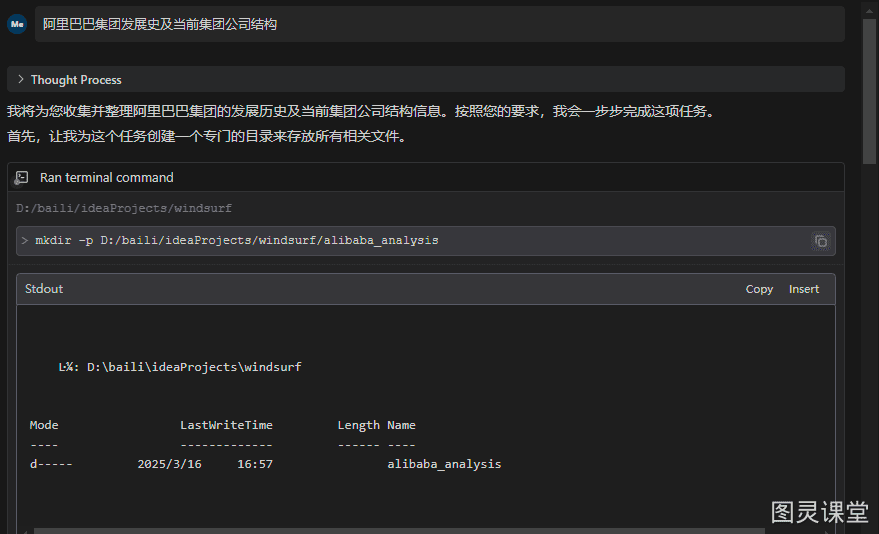879x534 pixels.
Task: Click the Ran terminal command label
Action: (x=107, y=178)
